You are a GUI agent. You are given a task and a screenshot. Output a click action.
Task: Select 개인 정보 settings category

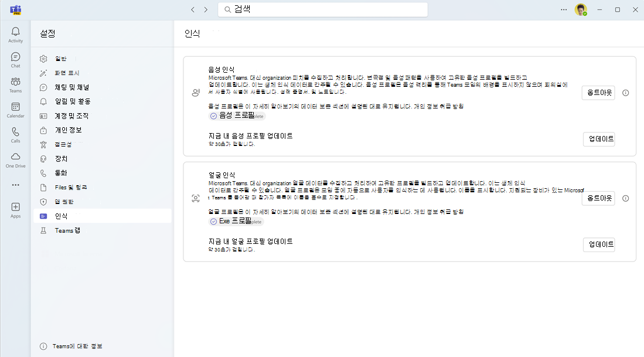(x=103, y=130)
